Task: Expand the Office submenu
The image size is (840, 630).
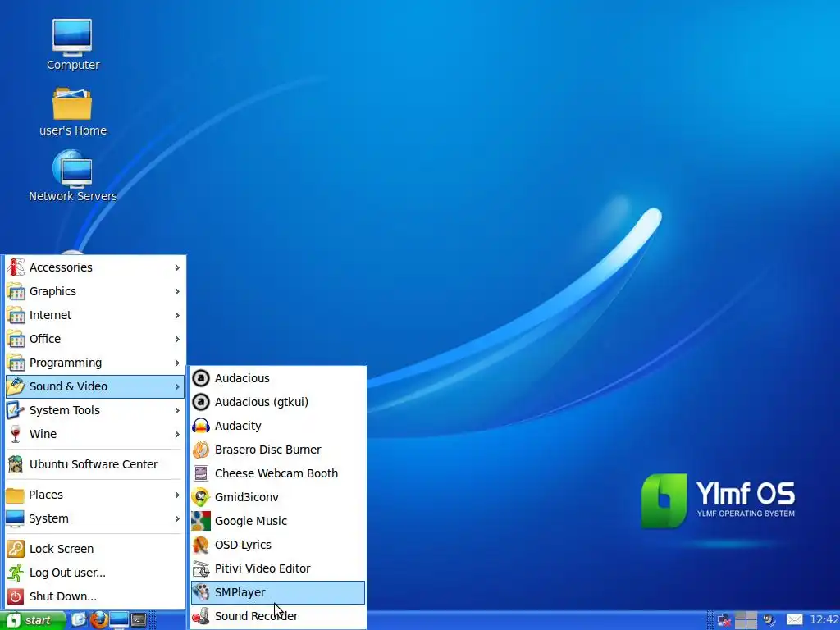Action: click(x=95, y=339)
